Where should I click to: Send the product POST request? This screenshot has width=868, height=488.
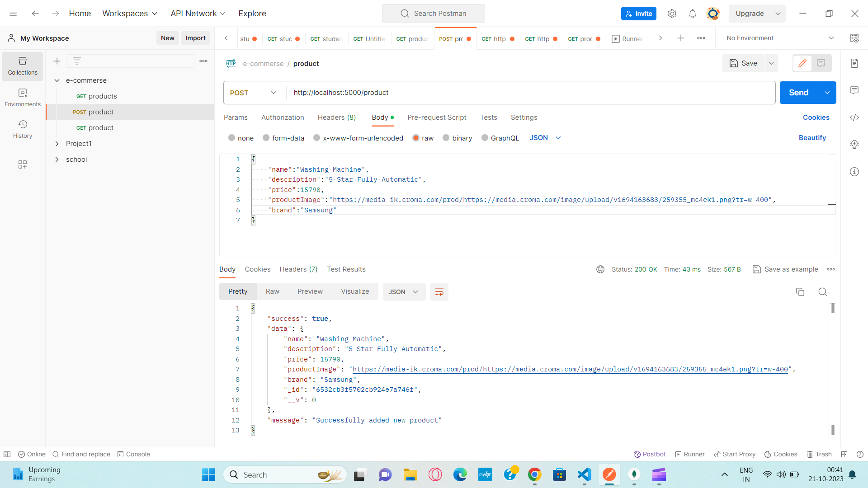click(798, 92)
